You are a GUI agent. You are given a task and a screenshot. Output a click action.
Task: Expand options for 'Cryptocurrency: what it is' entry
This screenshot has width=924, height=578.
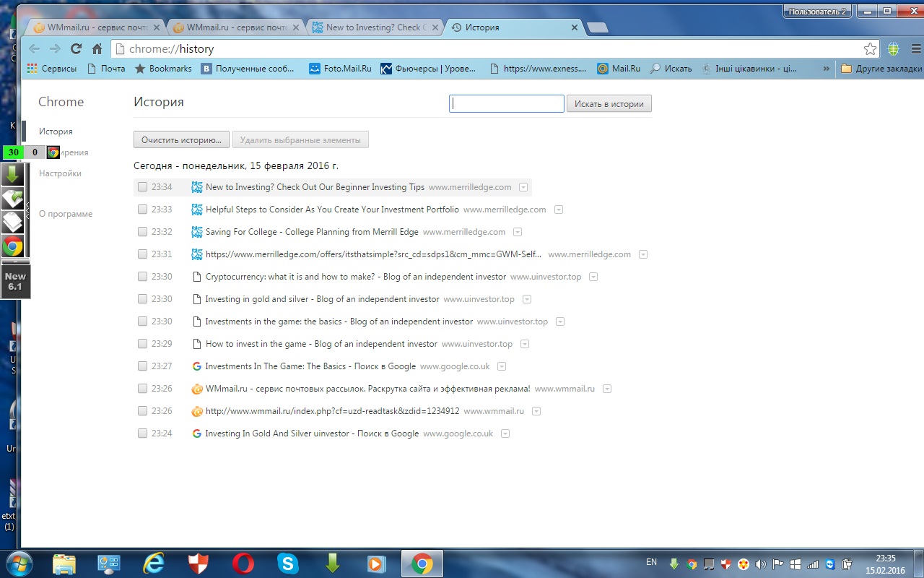[x=593, y=277]
